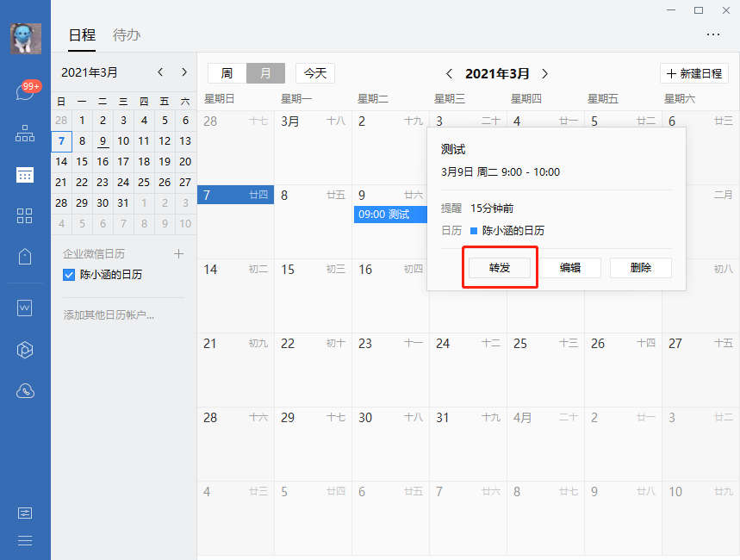
Task: Open the chat messages icon in sidebar
Action: [25, 91]
